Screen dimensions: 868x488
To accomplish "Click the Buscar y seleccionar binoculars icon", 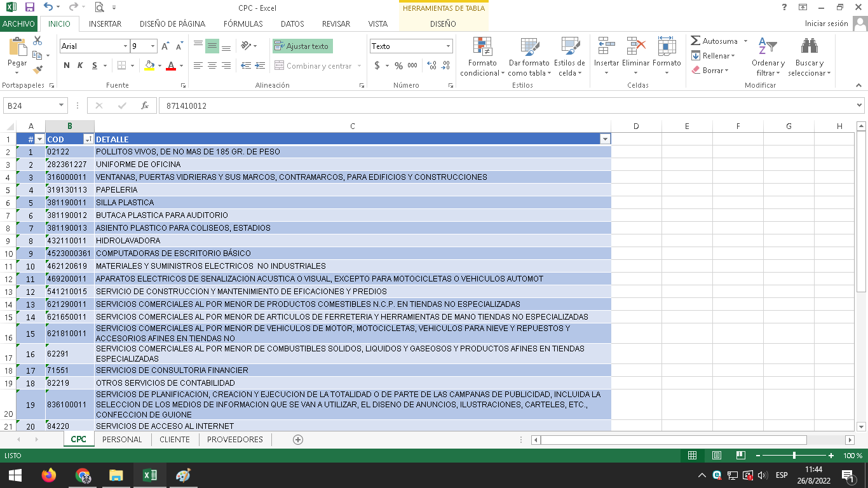I will [809, 47].
